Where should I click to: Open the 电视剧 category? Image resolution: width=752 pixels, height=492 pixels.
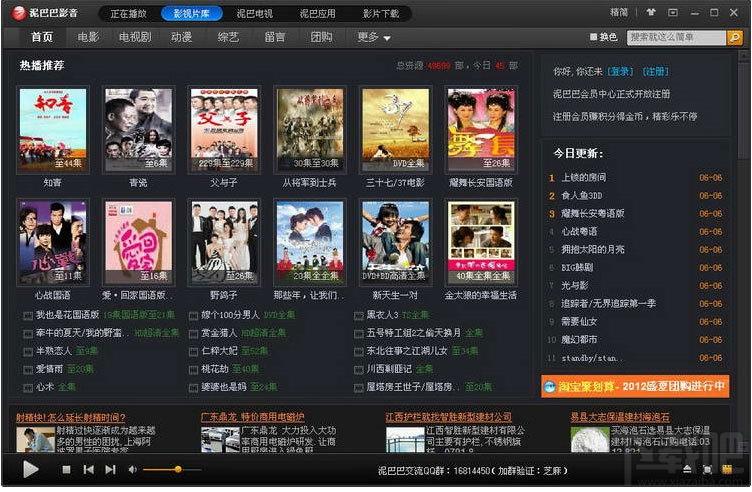click(135, 37)
